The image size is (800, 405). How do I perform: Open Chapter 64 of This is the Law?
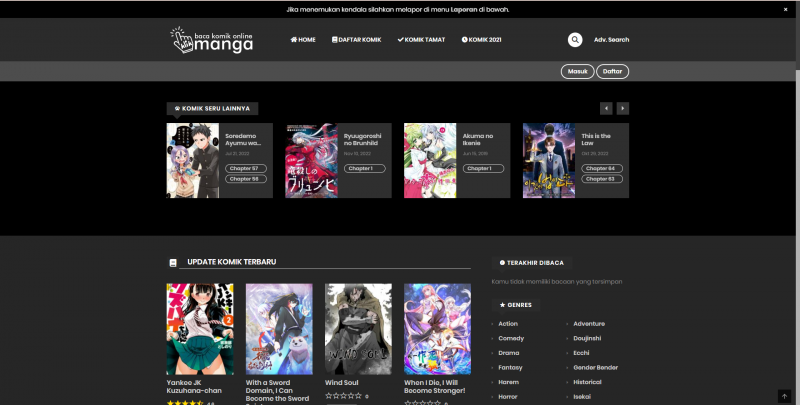(600, 168)
